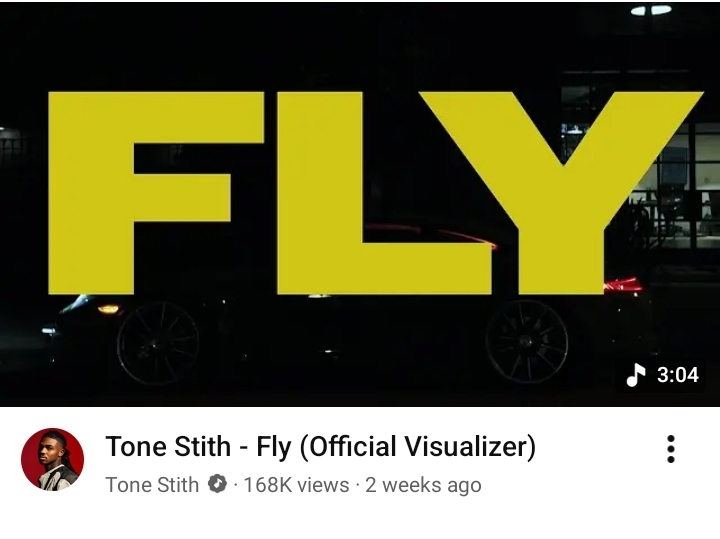Click the red tail light in the thumbnail
This screenshot has width=720, height=539.
pos(624,284)
